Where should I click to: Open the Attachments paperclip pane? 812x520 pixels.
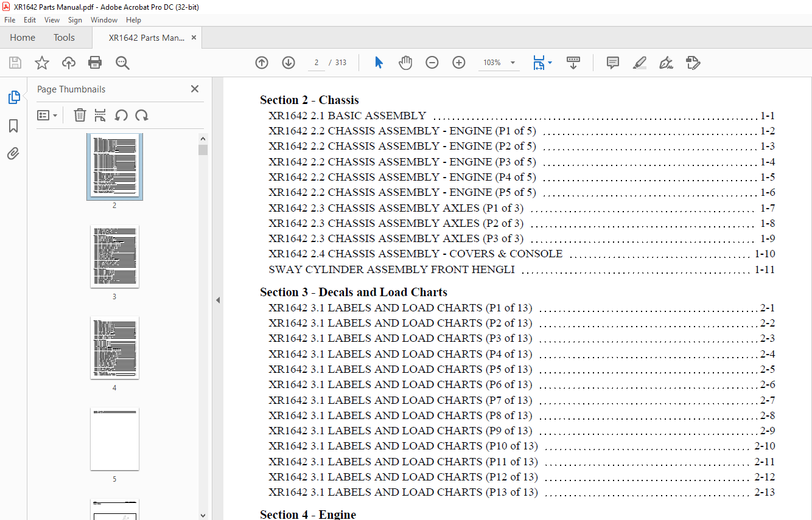coord(13,153)
